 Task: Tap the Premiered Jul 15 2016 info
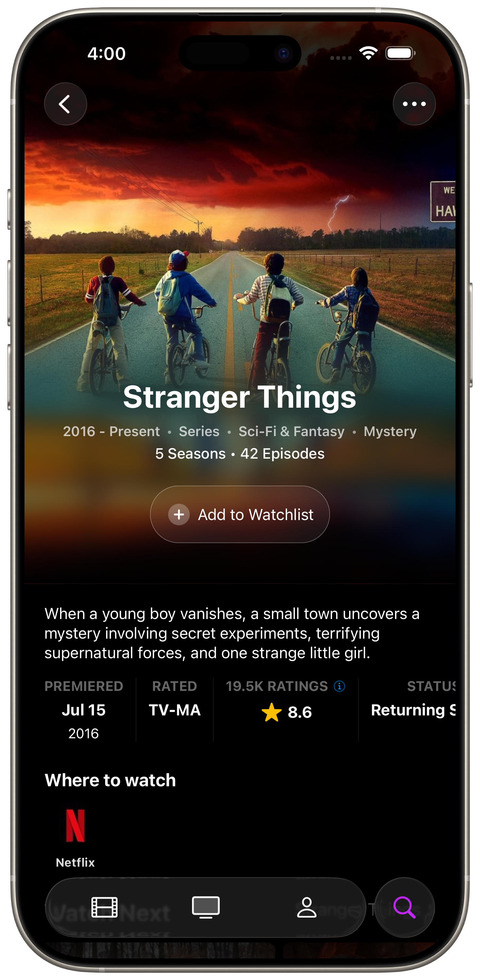click(84, 710)
